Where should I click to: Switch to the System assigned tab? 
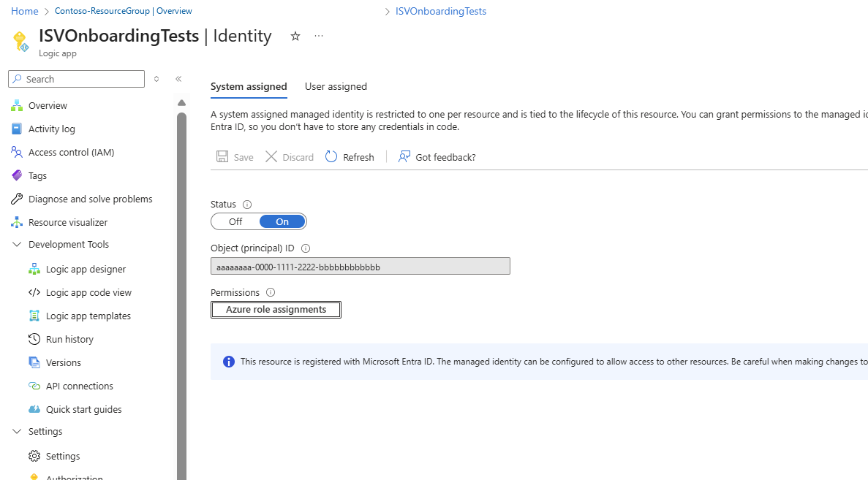click(x=249, y=86)
